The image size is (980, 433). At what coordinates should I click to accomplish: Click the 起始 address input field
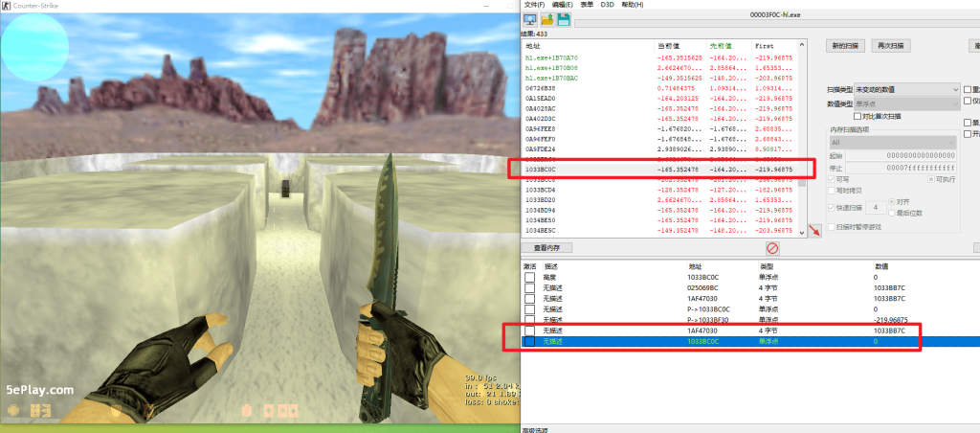click(901, 156)
